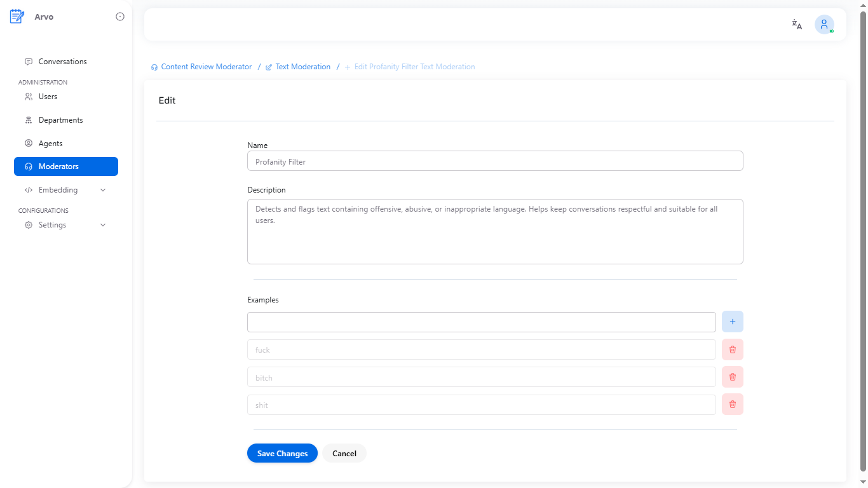Click the Arvo notepad logo icon
Image resolution: width=868 pixels, height=488 pixels.
pos(17,16)
